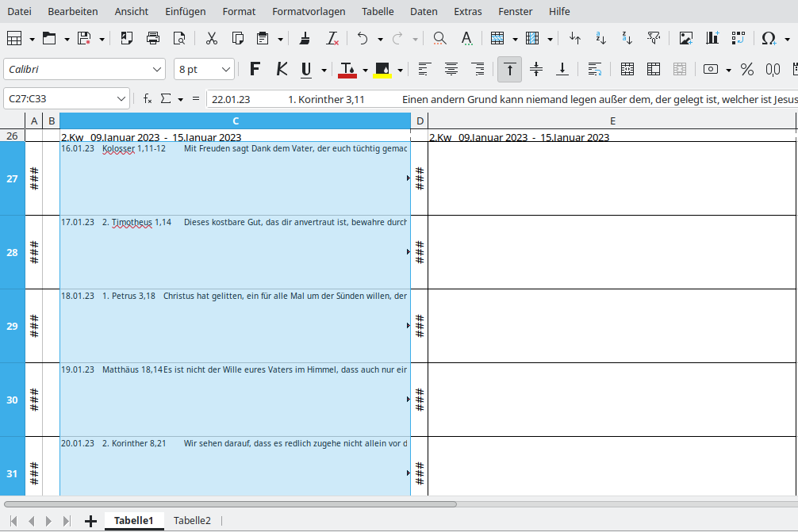Screen dimensions: 798x532
Task: Toggle italic formatting (K)
Action: click(x=280, y=70)
